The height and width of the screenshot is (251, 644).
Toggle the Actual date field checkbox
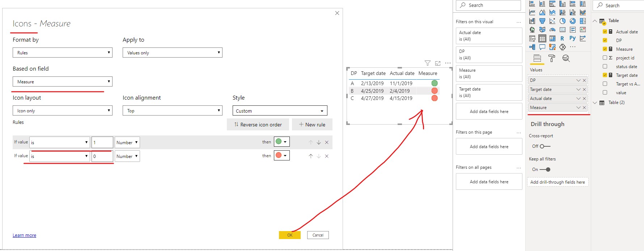click(x=605, y=32)
